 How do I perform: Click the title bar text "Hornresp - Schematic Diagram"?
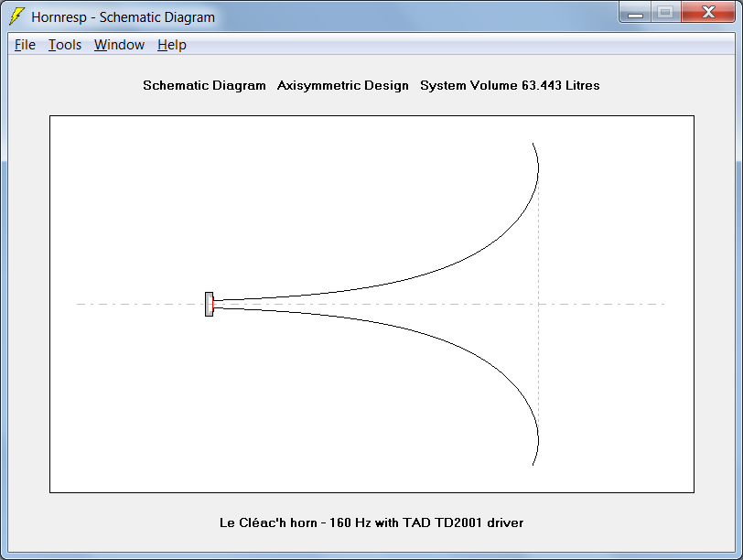click(x=124, y=17)
